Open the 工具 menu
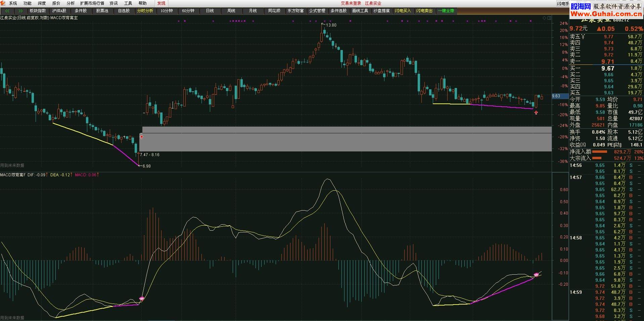The image size is (644, 321). (128, 3)
